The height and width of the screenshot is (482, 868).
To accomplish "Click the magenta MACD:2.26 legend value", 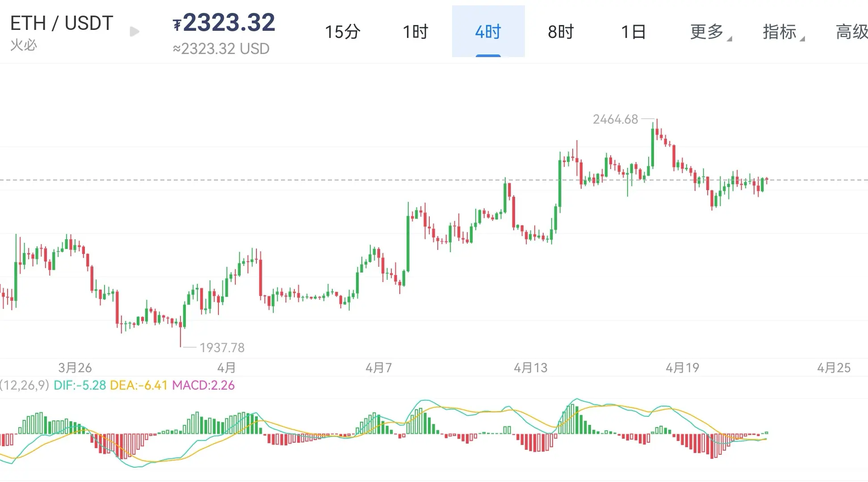I will 203,385.
